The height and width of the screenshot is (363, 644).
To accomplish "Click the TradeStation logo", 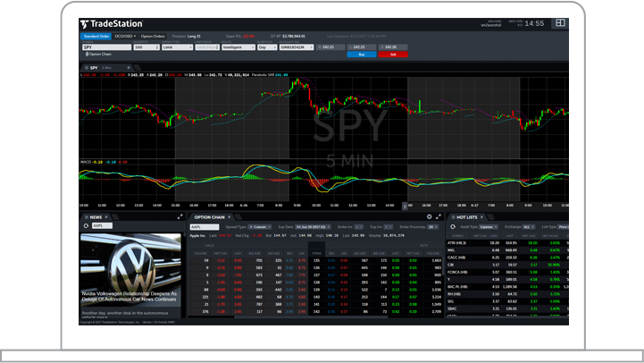I will [112, 24].
